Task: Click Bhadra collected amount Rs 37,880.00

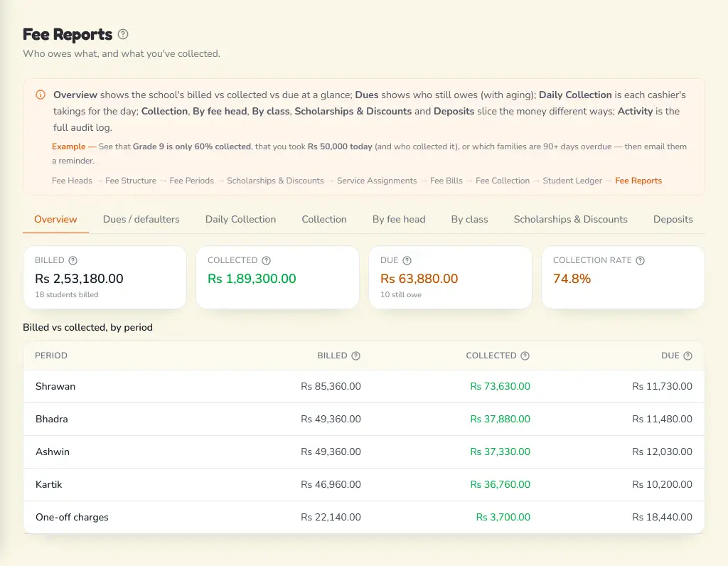Action: point(500,420)
